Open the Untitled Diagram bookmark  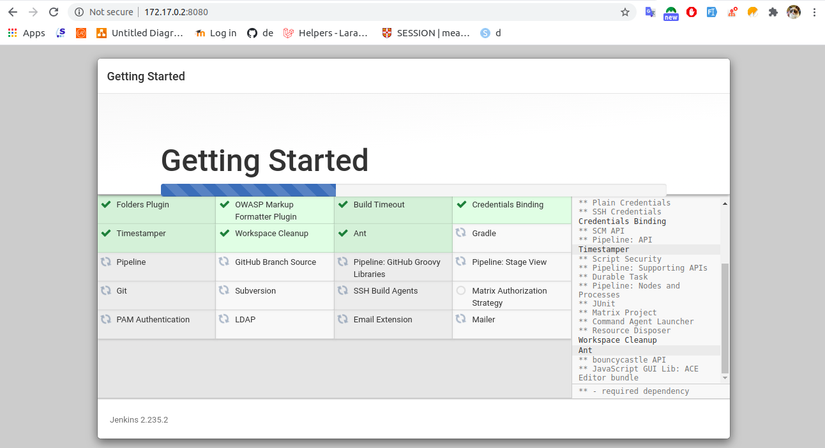[x=139, y=33]
